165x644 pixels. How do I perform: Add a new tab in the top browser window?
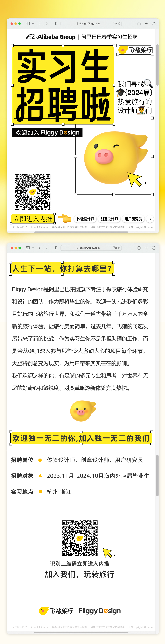click(x=146, y=23)
